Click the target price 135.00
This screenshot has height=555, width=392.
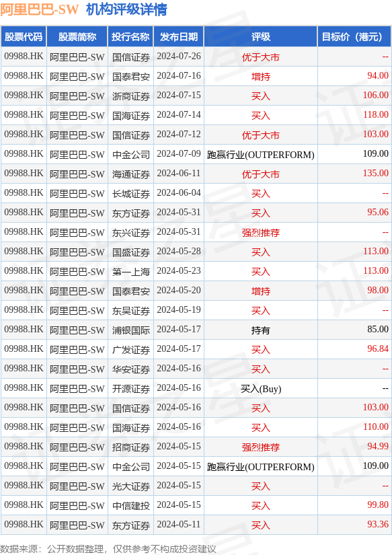pyautogui.click(x=375, y=173)
